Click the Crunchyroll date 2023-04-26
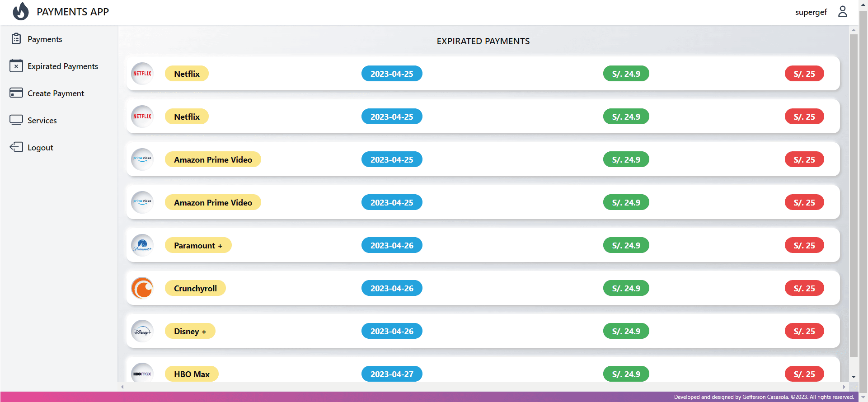This screenshot has width=868, height=402. pyautogui.click(x=392, y=288)
